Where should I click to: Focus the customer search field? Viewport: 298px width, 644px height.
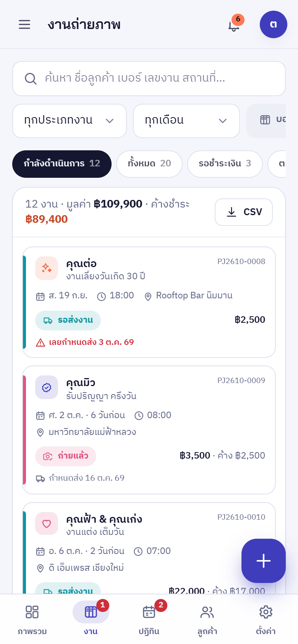click(149, 79)
